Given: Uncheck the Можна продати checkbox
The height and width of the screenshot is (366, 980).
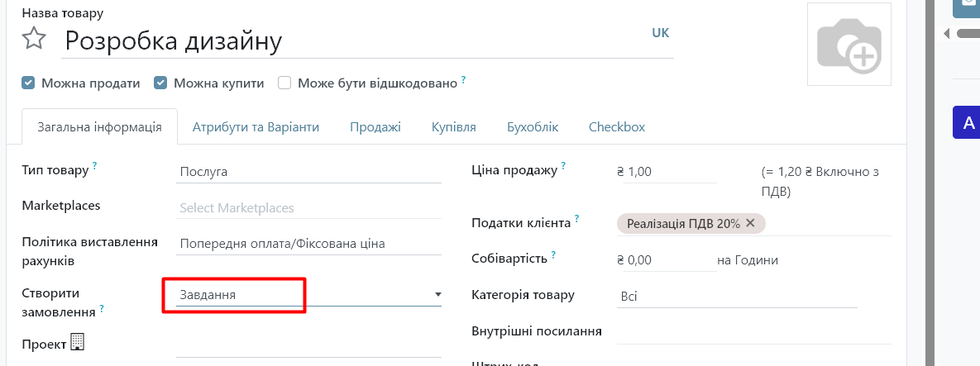Looking at the screenshot, I should tap(29, 83).
